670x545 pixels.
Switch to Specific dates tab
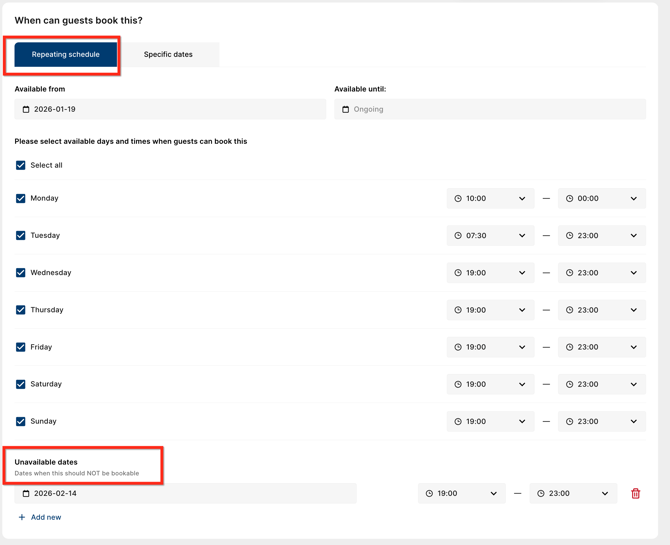168,54
